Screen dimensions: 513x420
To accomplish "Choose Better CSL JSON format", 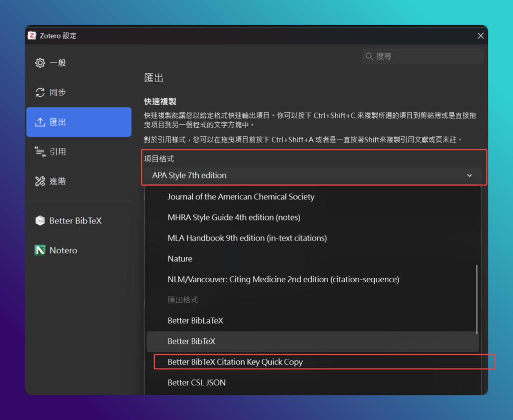I will pos(313,383).
